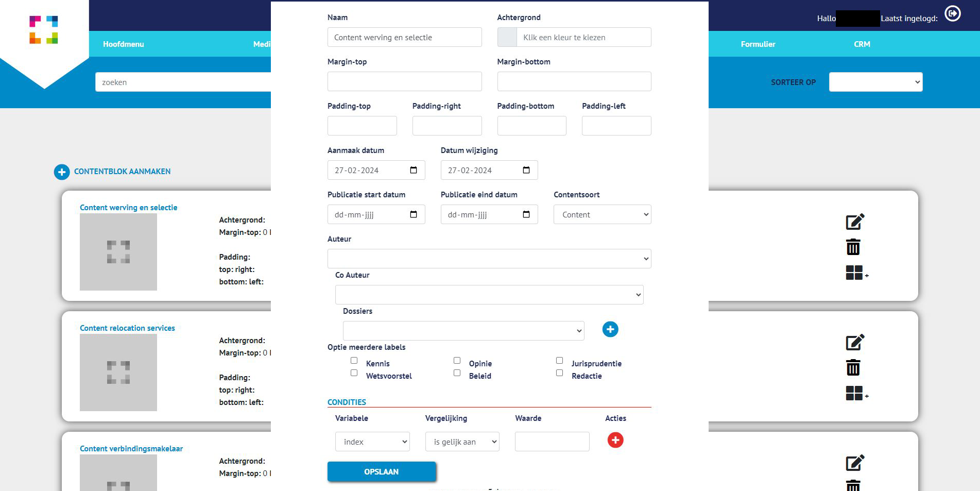The width and height of the screenshot is (980, 491).
Task: Edit Content werving en selectie block
Action: [855, 222]
